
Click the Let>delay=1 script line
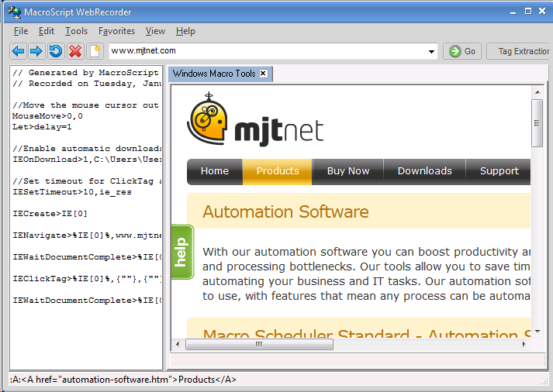point(42,127)
